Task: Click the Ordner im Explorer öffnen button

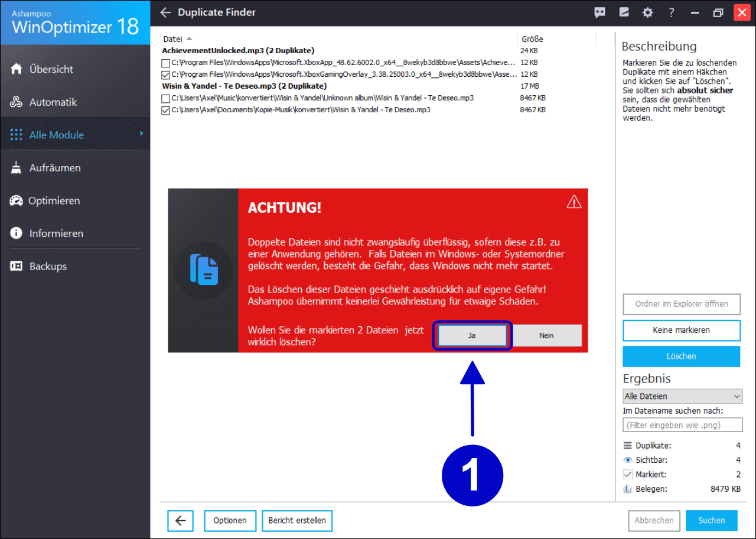Action: click(x=682, y=304)
